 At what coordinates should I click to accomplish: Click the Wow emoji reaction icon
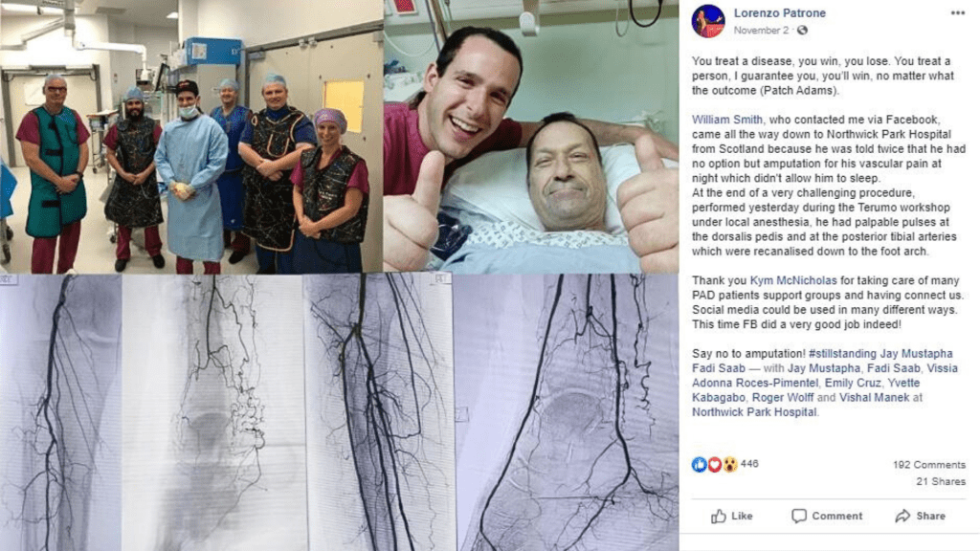[x=729, y=464]
